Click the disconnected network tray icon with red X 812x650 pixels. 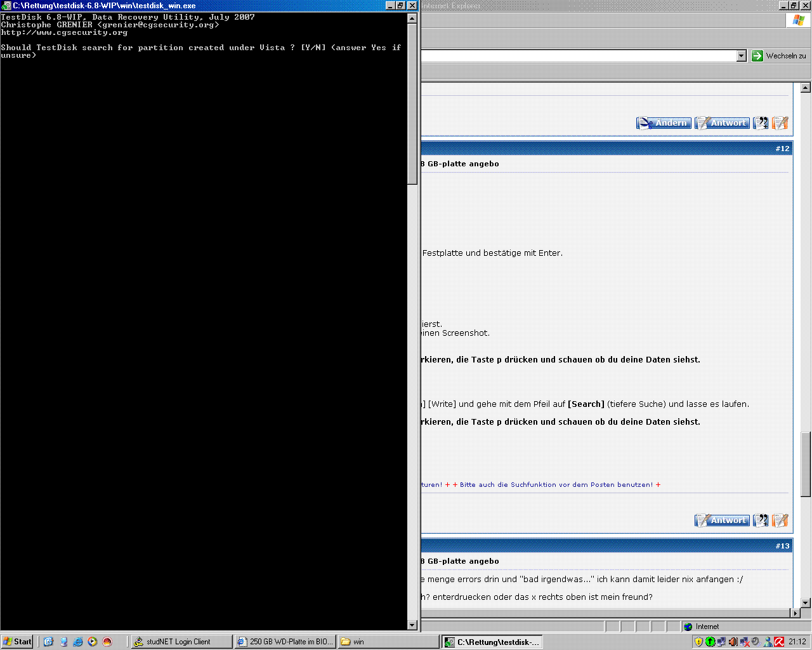[745, 642]
